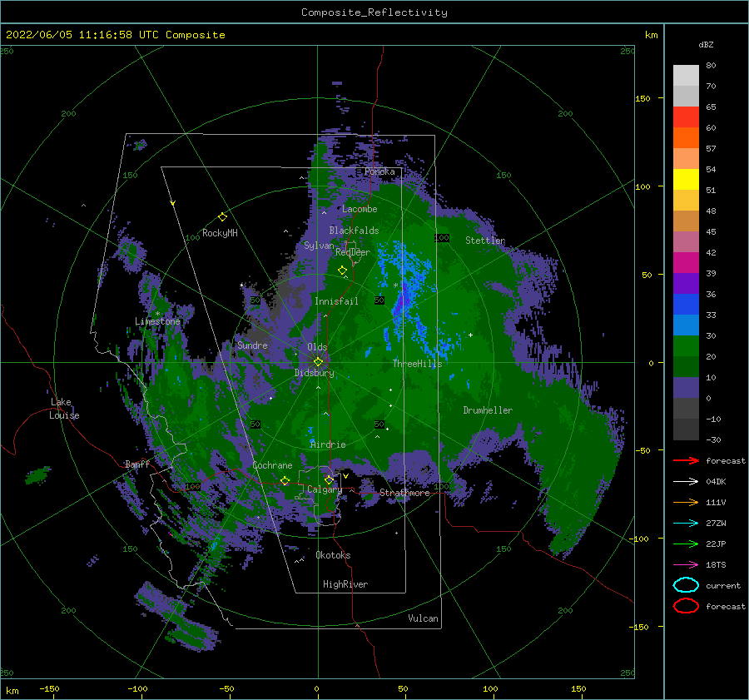Click the Innisfail label
The width and height of the screenshot is (749, 700).
pos(336,301)
